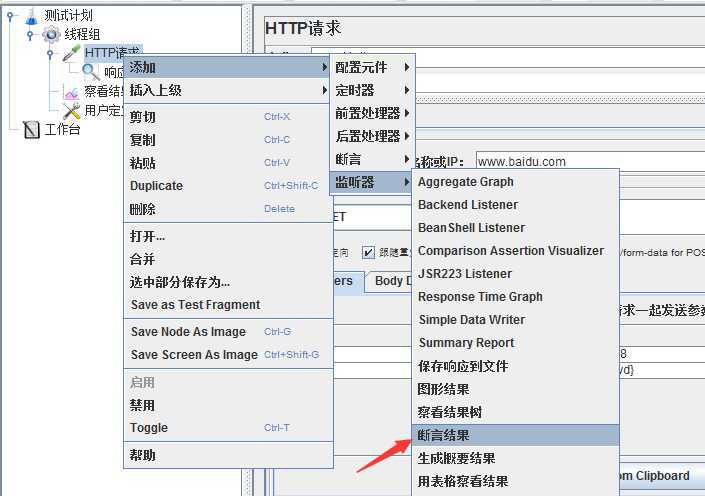Add 生成概要结果 listener
Viewport: 705px width, 496px height.
click(515, 458)
